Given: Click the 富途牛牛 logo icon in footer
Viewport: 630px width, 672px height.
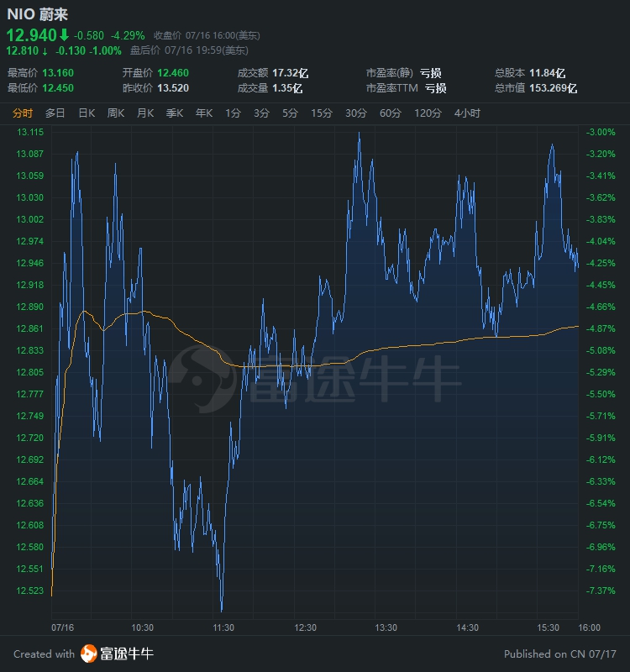Looking at the screenshot, I should (89, 654).
